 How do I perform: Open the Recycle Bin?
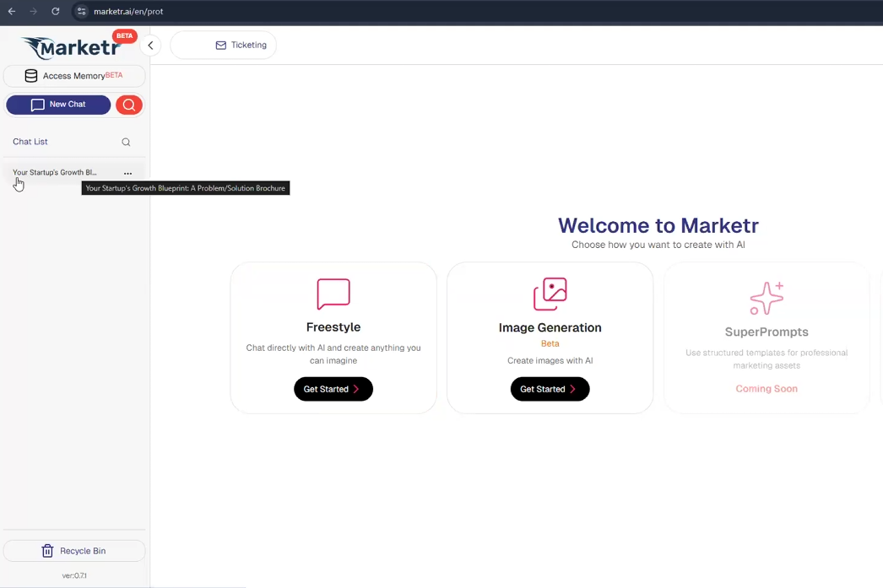click(74, 551)
